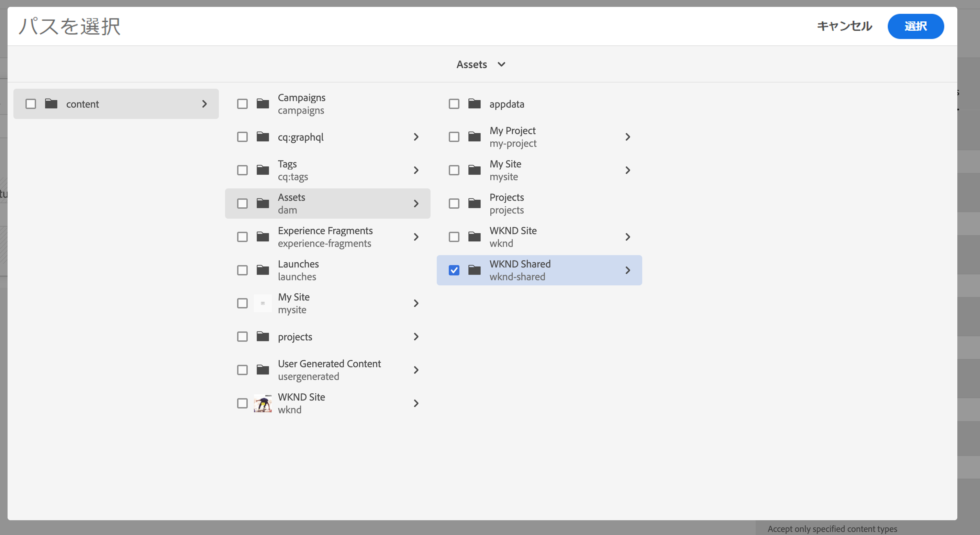The height and width of the screenshot is (535, 980).
Task: Click the appdata folder icon
Action: (474, 103)
